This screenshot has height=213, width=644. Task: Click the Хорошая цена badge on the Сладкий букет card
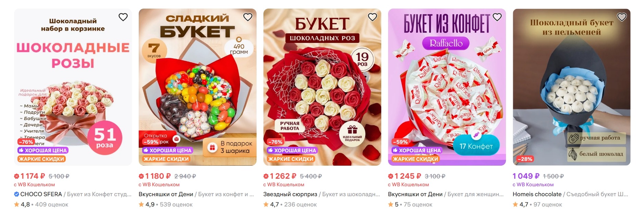pos(168,150)
